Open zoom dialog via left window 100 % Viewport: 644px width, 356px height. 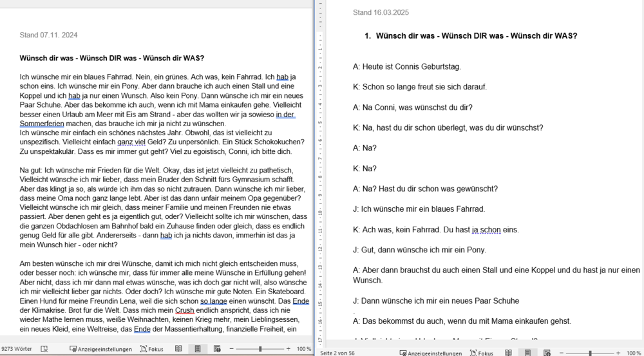[304, 349]
